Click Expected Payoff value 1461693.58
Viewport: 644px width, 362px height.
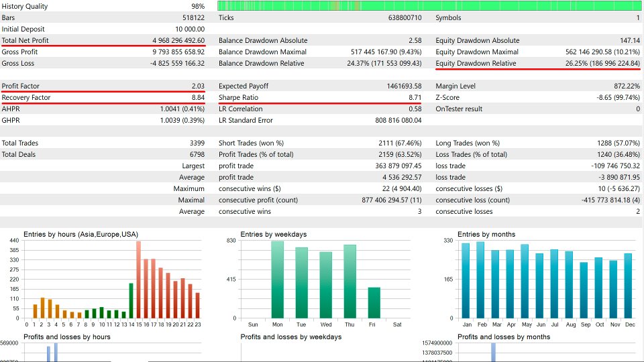click(x=404, y=86)
